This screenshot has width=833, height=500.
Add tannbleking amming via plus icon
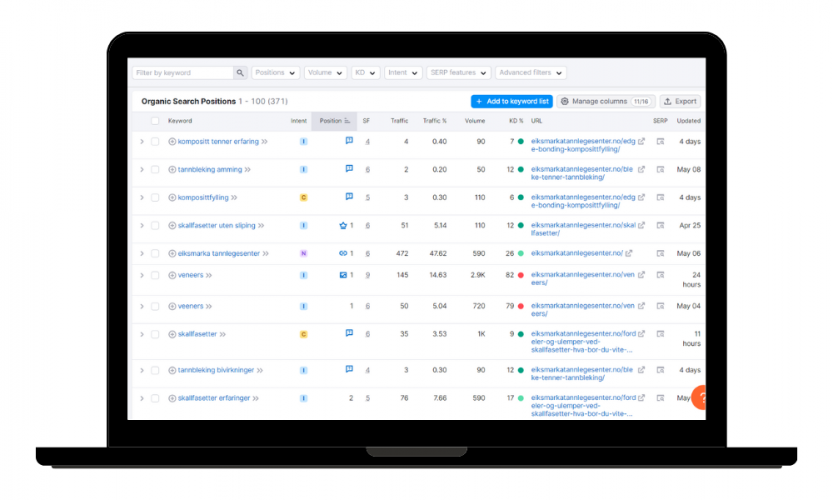pyautogui.click(x=172, y=170)
